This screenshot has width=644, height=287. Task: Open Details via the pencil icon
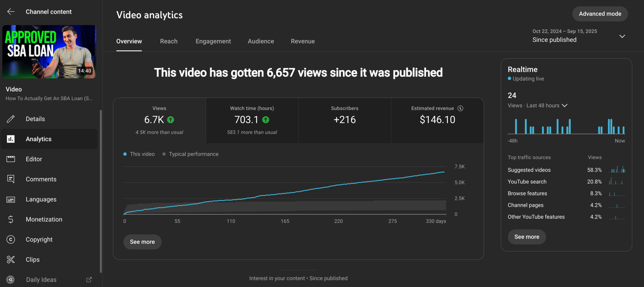coord(11,119)
